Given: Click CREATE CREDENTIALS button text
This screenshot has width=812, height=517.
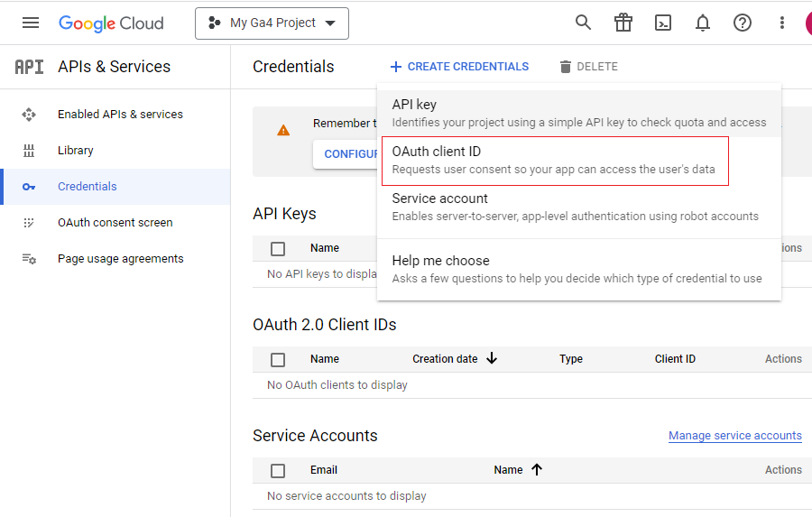Looking at the screenshot, I should (468, 67).
